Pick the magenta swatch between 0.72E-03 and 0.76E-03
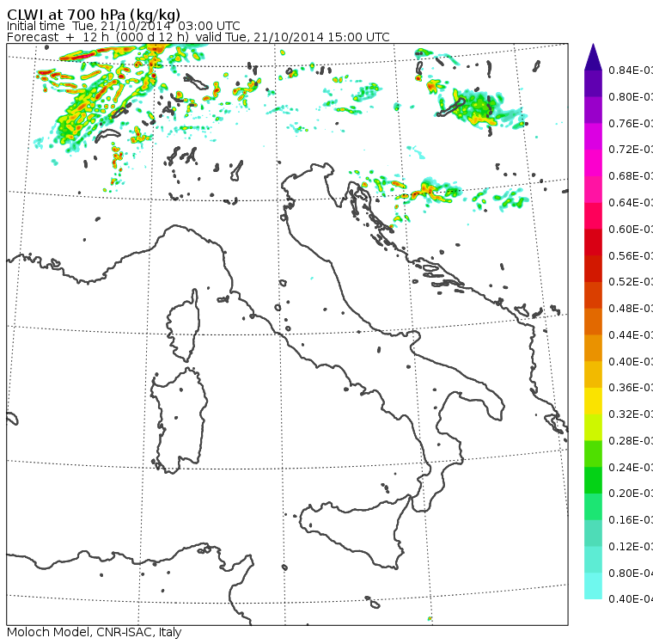 (593, 137)
